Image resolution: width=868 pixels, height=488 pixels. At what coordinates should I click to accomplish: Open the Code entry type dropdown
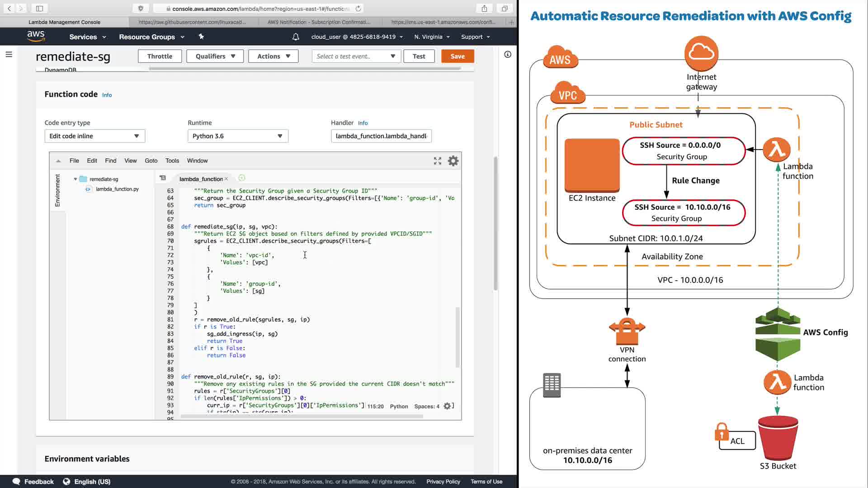[94, 136]
